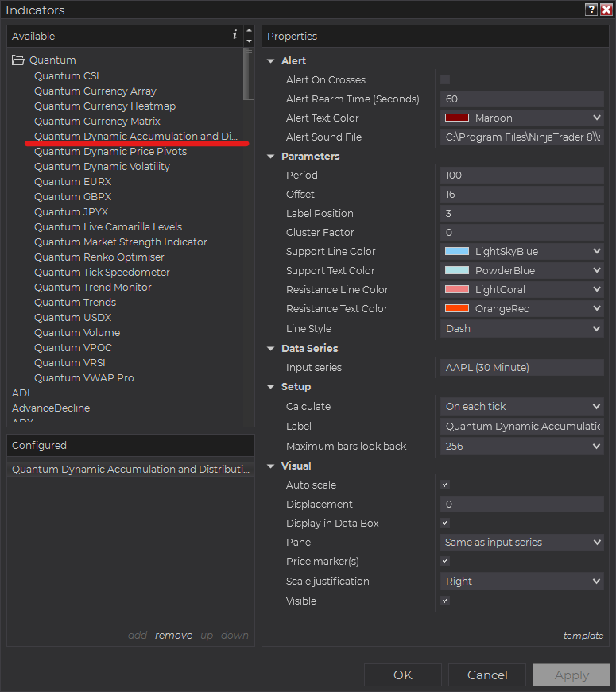616x692 pixels.
Task: Select Quantum Live Camarilla Levels
Action: pyautogui.click(x=108, y=227)
